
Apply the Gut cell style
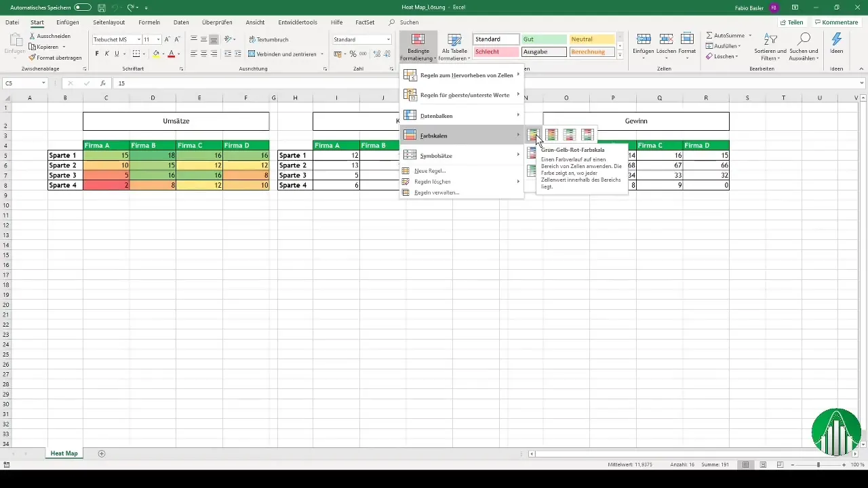click(544, 39)
